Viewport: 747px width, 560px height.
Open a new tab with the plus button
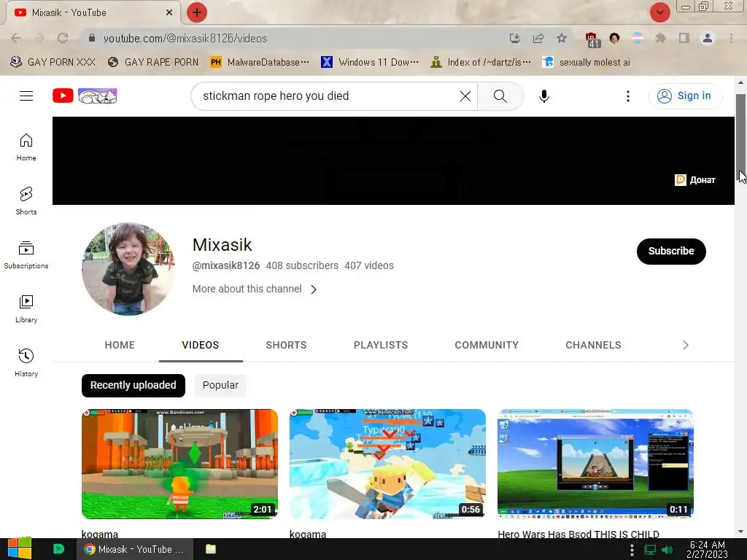tap(197, 12)
